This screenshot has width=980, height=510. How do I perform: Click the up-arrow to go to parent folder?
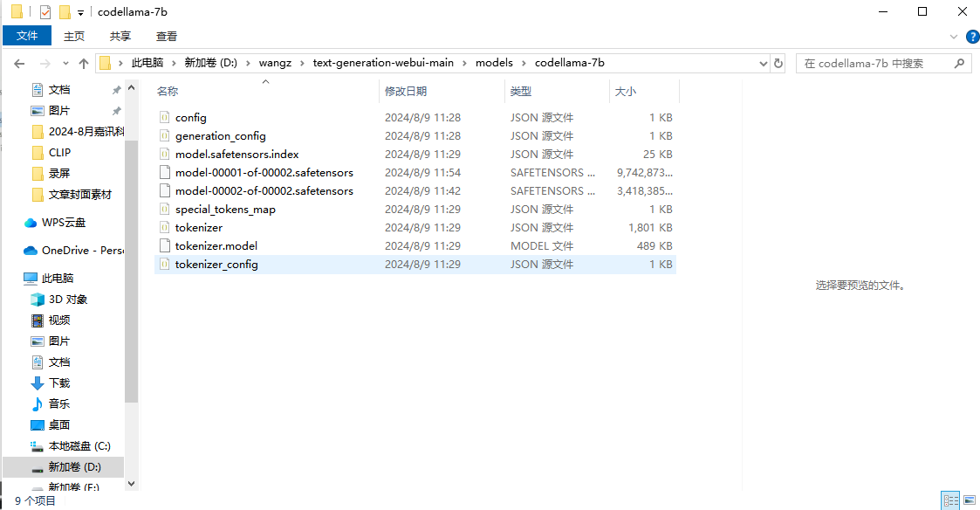tap(83, 62)
